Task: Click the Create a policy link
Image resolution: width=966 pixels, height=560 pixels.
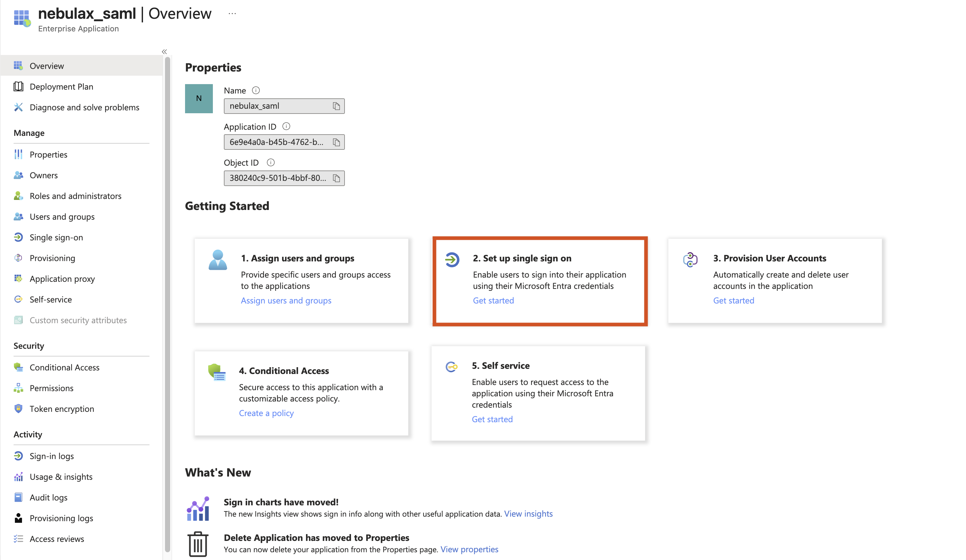Action: pyautogui.click(x=266, y=413)
